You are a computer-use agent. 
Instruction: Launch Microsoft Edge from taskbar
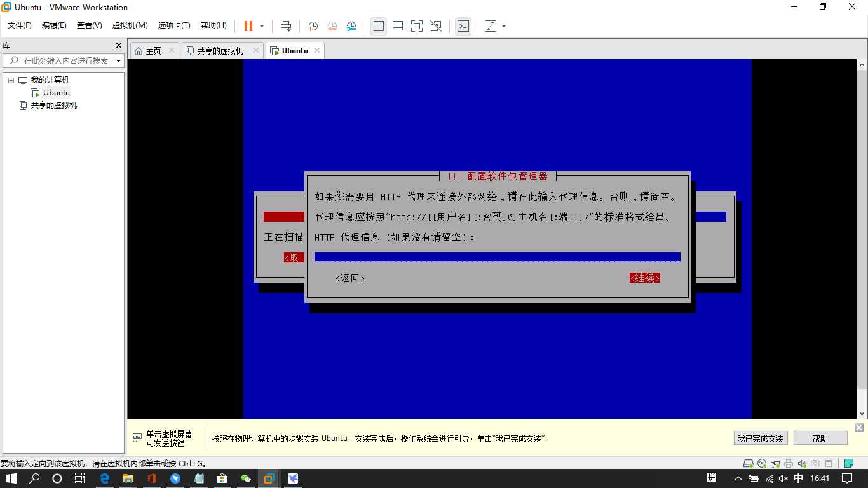pyautogui.click(x=105, y=478)
